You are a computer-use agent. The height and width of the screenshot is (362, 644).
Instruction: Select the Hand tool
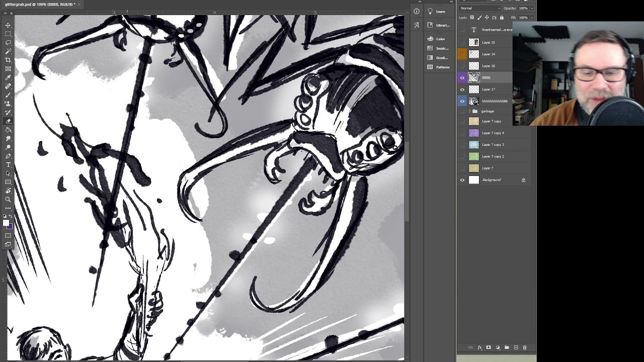8,191
